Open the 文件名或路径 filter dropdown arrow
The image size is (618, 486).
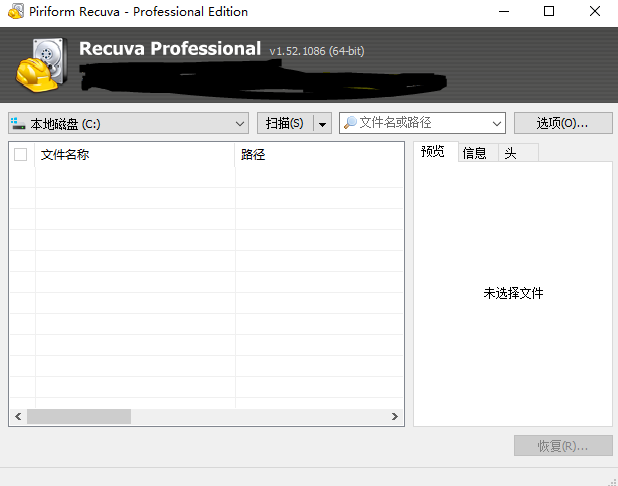[x=497, y=123]
